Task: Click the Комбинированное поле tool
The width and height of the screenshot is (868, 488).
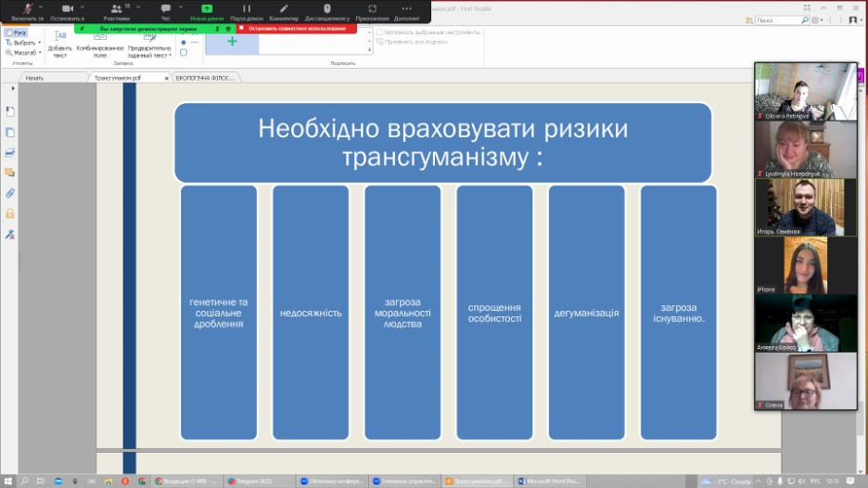Action: [x=100, y=45]
